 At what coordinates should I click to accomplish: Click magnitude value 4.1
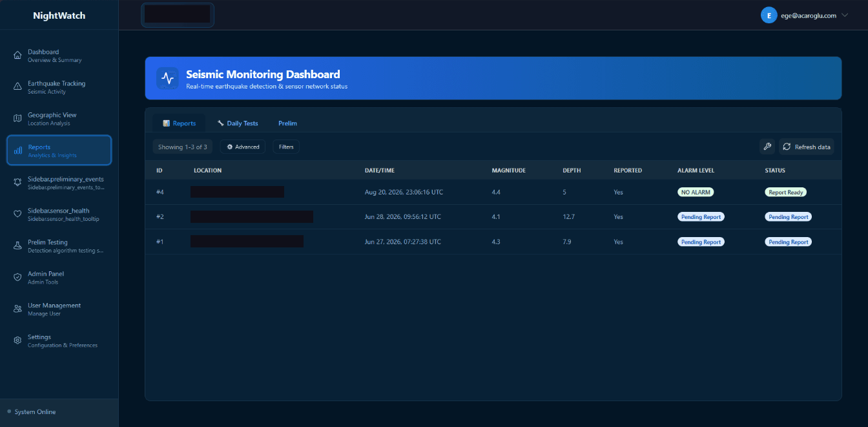coord(496,217)
